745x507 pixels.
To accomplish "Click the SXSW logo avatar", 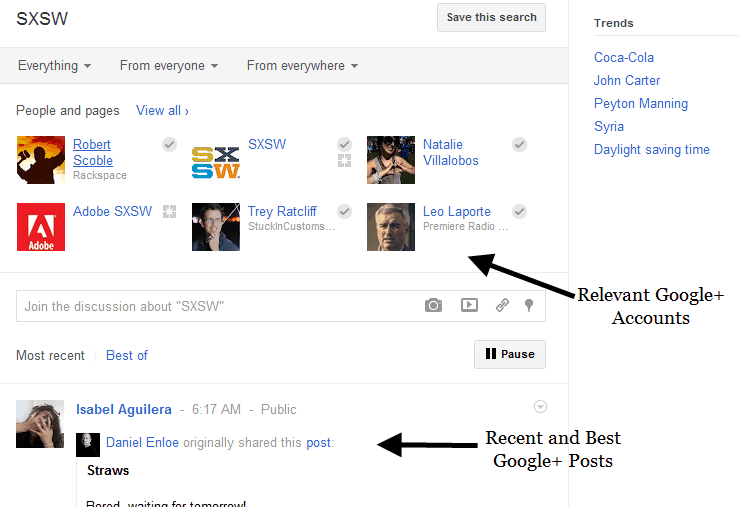I will 215,160.
